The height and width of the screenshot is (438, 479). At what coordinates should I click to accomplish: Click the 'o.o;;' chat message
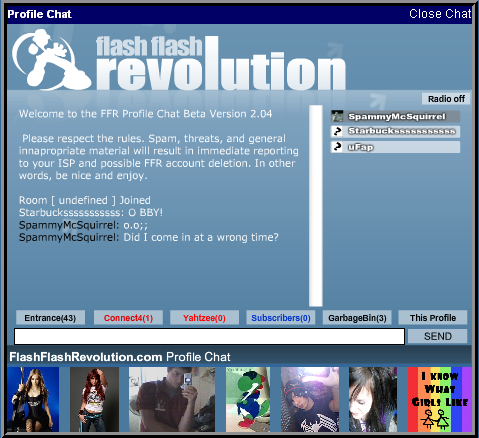click(x=135, y=225)
